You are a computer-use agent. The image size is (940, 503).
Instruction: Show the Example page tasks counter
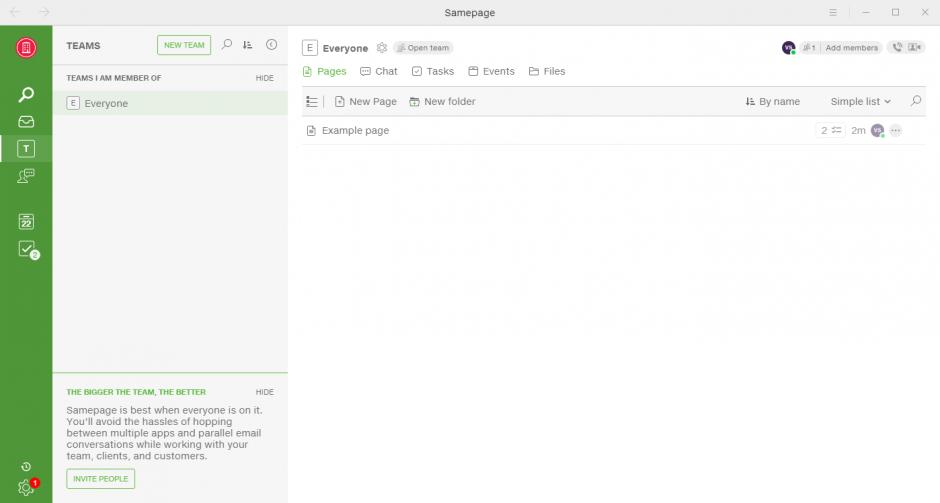click(831, 131)
